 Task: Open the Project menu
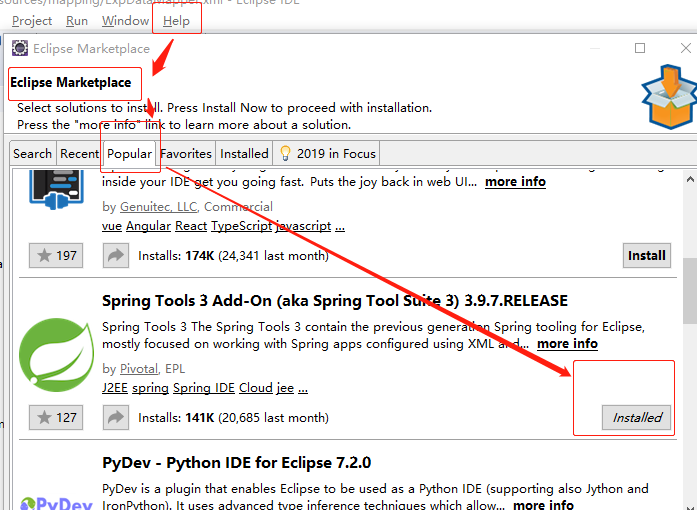(32, 21)
